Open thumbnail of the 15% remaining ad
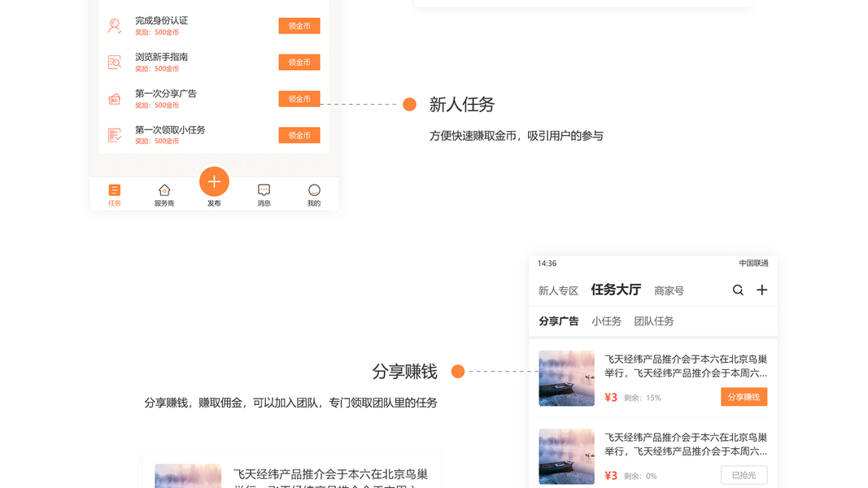868x488 pixels. click(566, 378)
